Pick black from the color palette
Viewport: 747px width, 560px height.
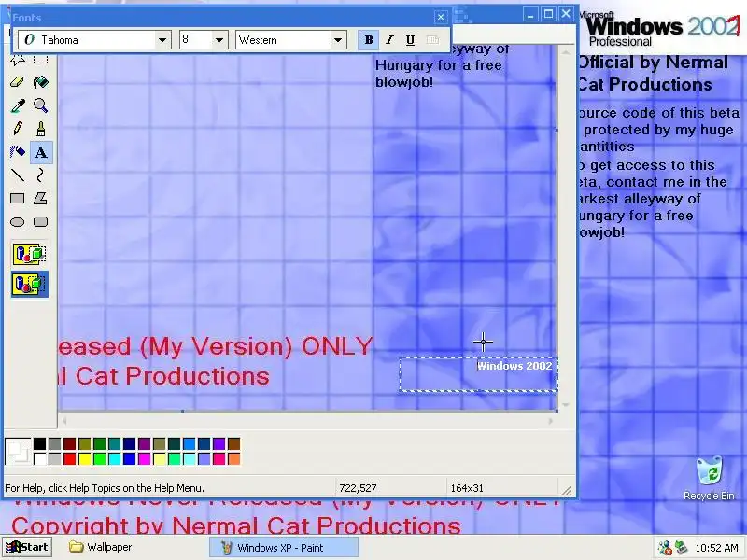click(x=39, y=444)
